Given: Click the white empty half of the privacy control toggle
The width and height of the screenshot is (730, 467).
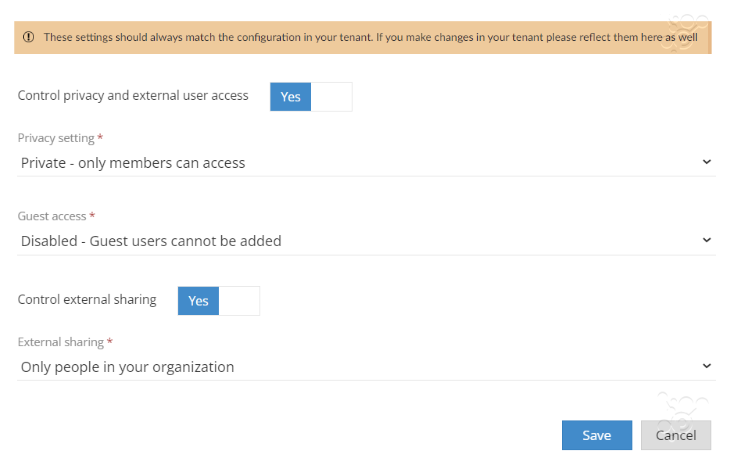Looking at the screenshot, I should point(331,97).
